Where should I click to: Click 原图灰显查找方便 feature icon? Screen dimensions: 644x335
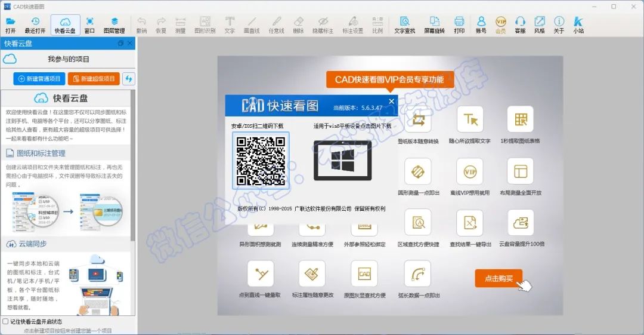click(364, 273)
